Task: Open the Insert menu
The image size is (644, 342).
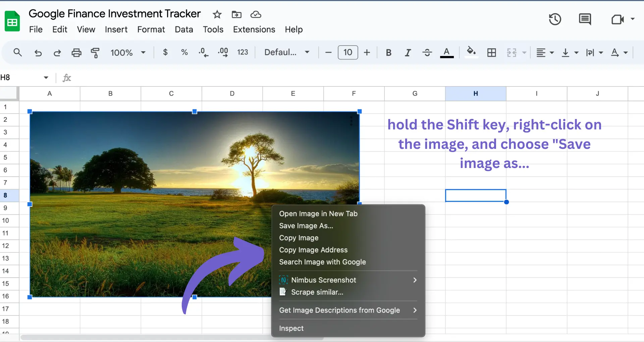Action: tap(116, 30)
